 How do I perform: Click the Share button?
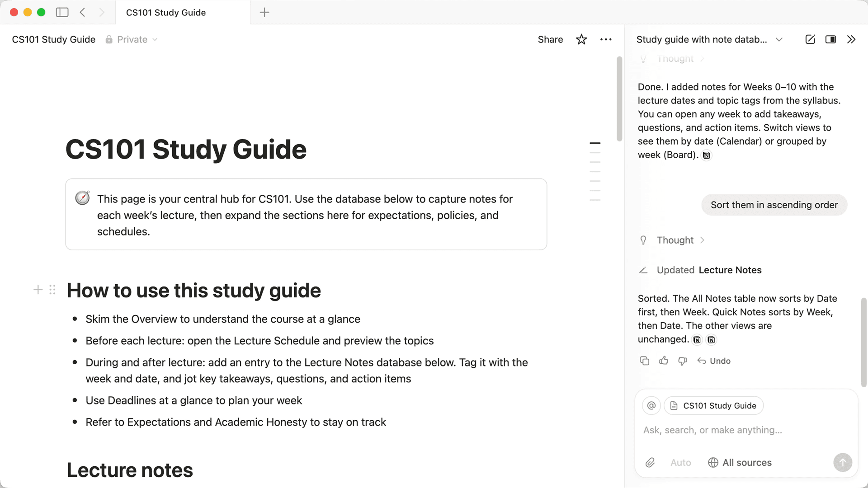550,39
